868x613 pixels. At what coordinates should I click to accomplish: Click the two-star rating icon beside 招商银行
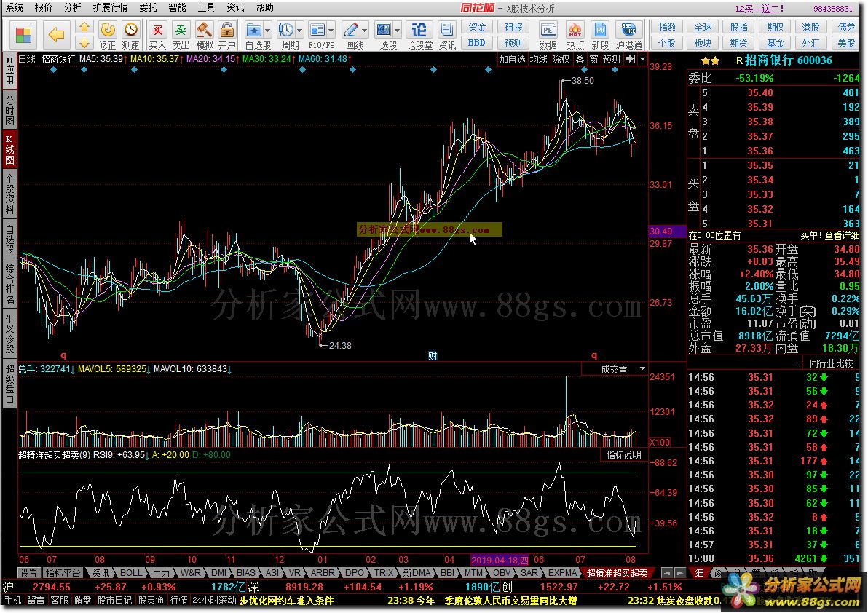coord(710,60)
